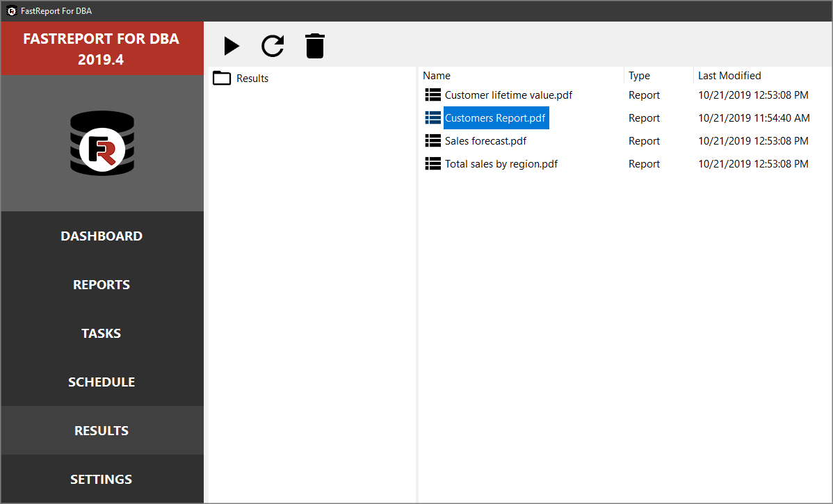Click the FastReport logo in the sidebar
This screenshot has width=833, height=504.
tap(102, 143)
